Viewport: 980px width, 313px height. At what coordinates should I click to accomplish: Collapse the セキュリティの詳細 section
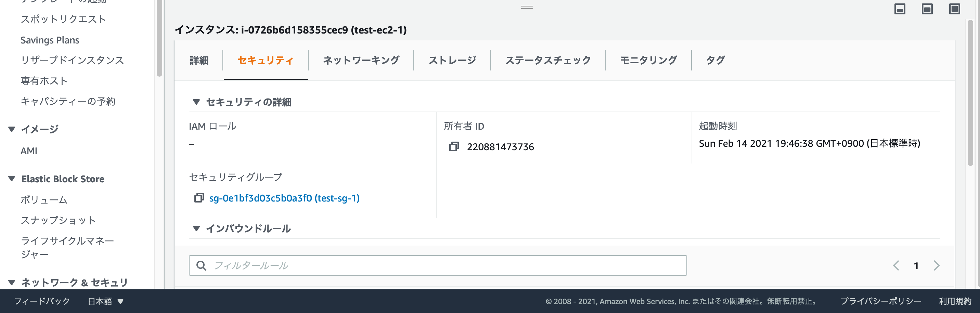[x=196, y=102]
